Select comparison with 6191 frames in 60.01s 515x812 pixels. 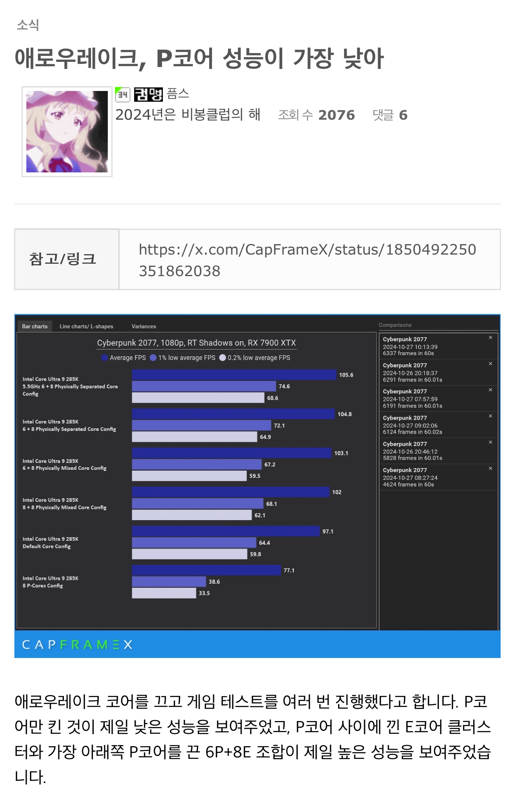(438, 398)
